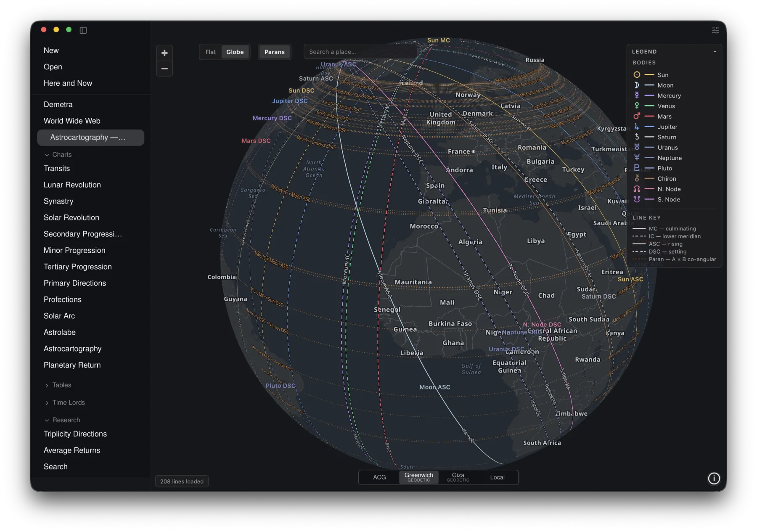757x532 pixels.
Task: Select Giza geodetic mode
Action: coord(458,477)
